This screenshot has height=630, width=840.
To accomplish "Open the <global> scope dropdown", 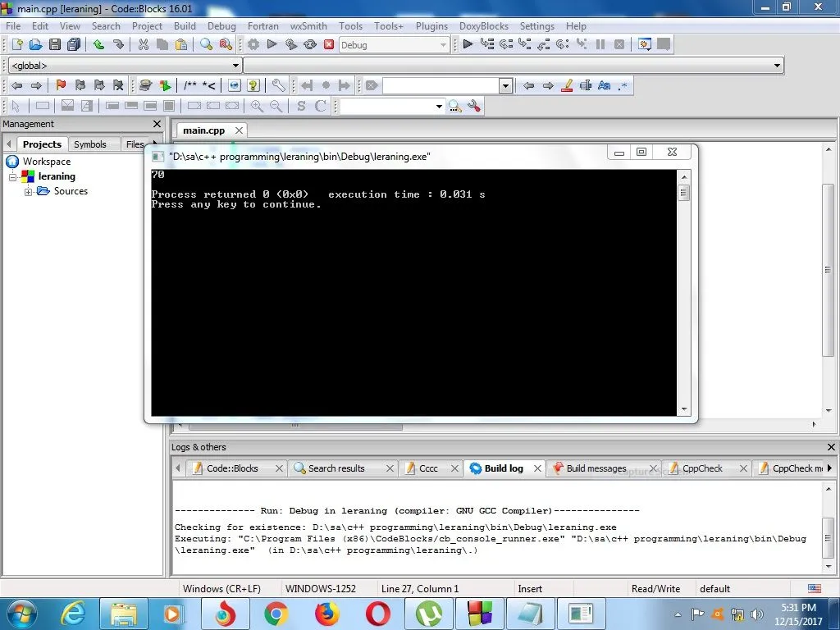I will coord(125,66).
